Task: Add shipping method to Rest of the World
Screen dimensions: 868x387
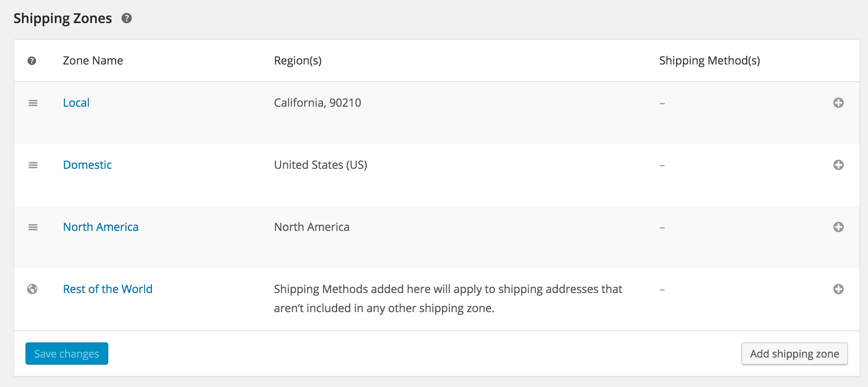Action: pos(839,289)
